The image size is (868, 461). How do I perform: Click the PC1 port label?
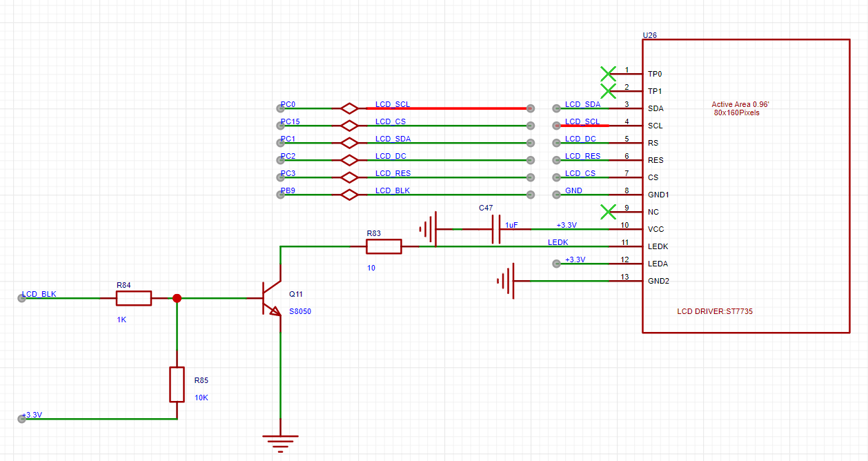click(x=288, y=139)
